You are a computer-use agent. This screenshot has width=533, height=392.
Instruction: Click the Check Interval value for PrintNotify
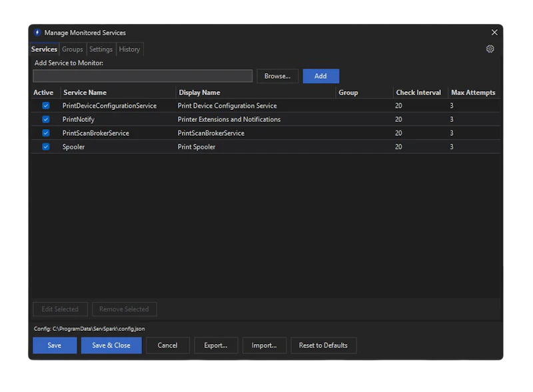coord(398,119)
